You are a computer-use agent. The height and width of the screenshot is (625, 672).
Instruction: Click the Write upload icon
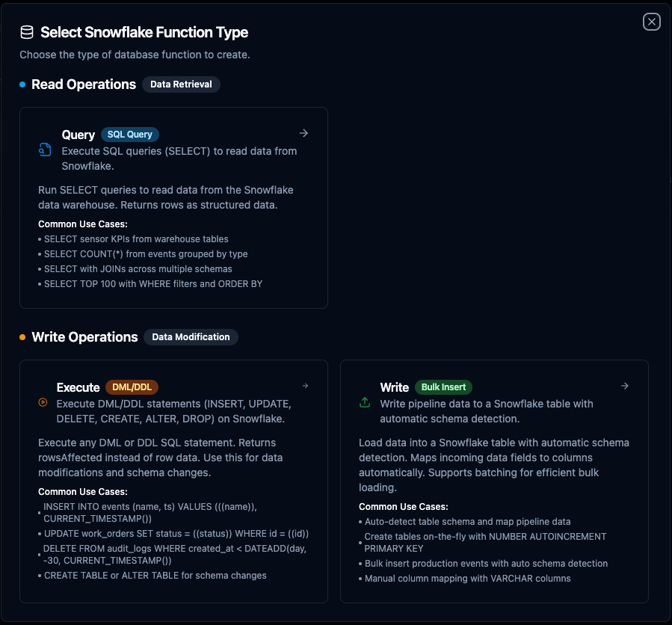point(365,402)
